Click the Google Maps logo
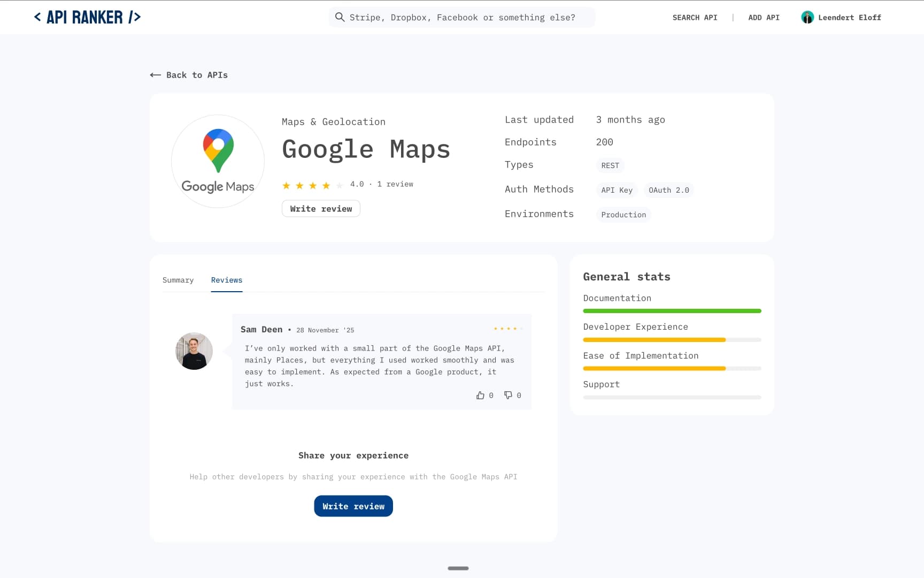924x578 pixels. [x=218, y=161]
